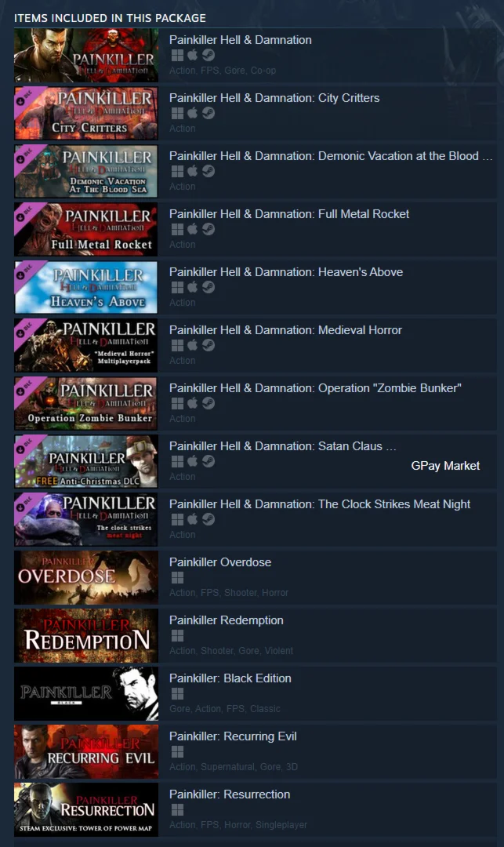Image resolution: width=504 pixels, height=847 pixels.
Task: Click the GPay Market label
Action: (x=445, y=466)
